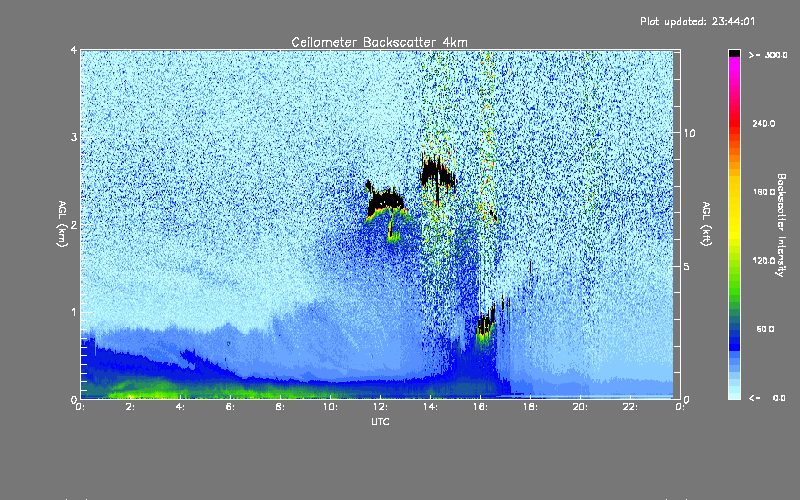This screenshot has width=800, height=500.
Task: Click the "3" km altitude tick label
Action: 74,138
